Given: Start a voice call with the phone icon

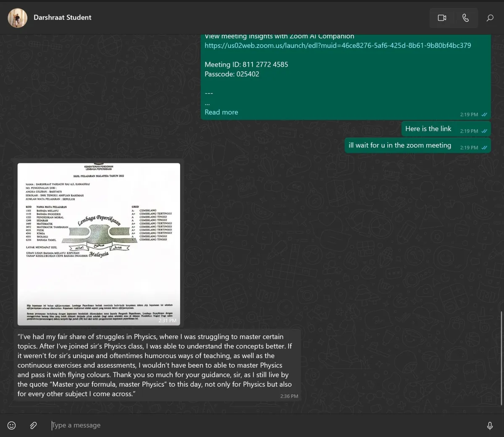Looking at the screenshot, I should tap(465, 18).
